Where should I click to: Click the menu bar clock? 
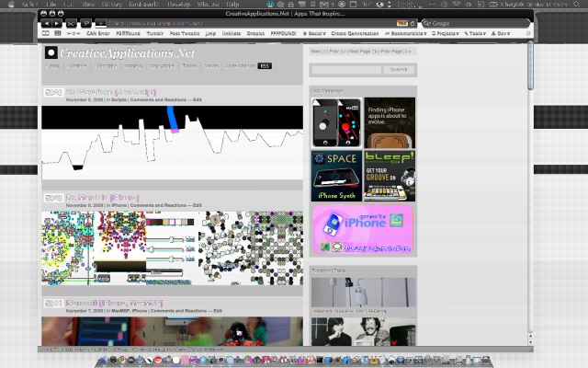tap(547, 4)
